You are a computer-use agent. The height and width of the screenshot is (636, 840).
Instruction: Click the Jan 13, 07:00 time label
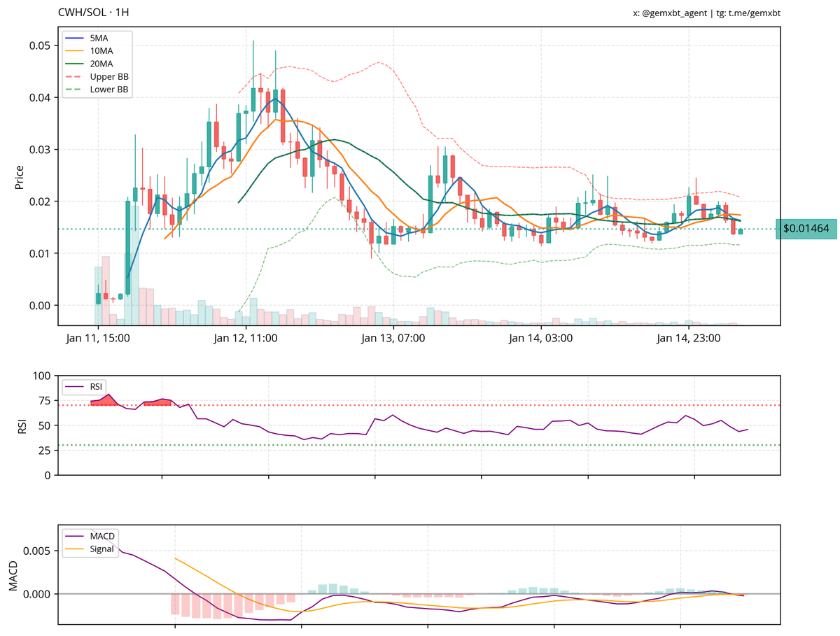393,339
